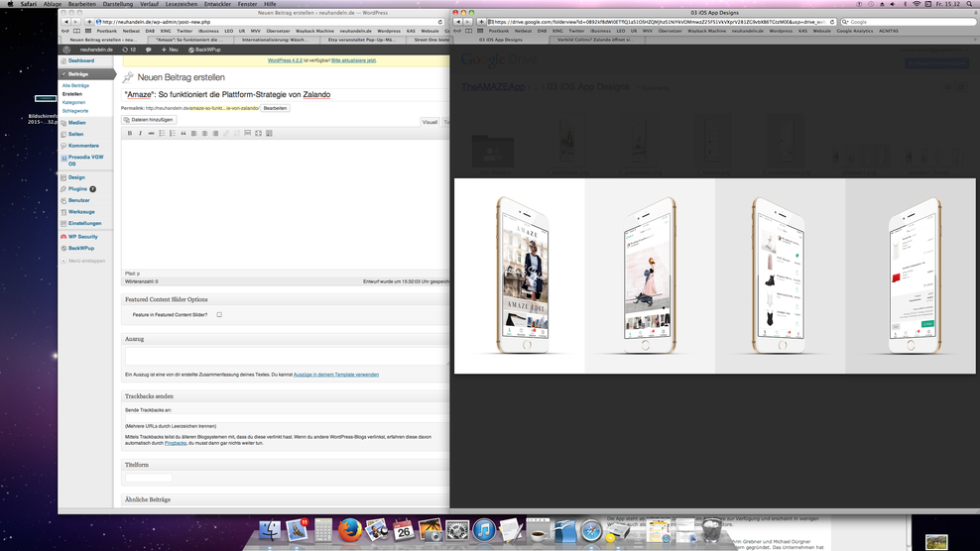Open the WordPress logo menu in admin bar

pyautogui.click(x=66, y=50)
